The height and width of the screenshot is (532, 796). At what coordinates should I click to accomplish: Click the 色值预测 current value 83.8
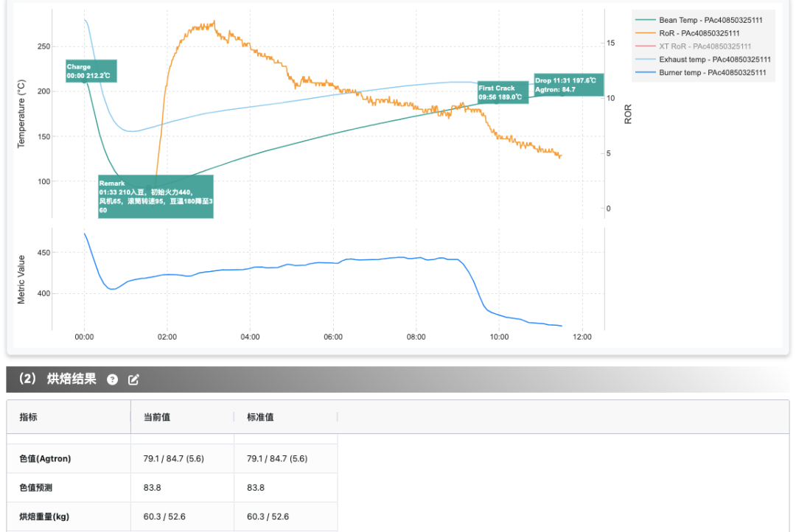153,487
